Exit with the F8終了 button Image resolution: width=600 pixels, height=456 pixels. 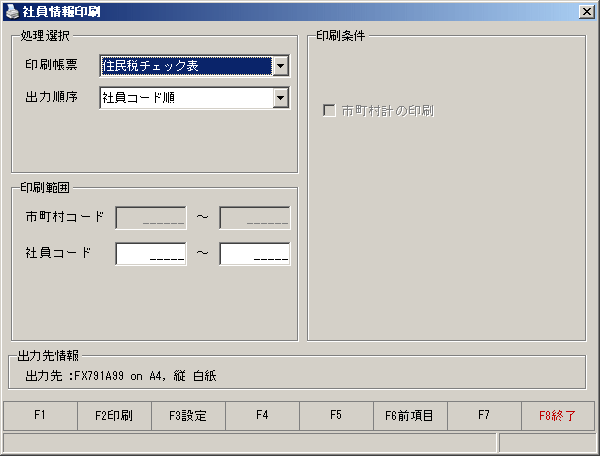[x=558, y=415]
